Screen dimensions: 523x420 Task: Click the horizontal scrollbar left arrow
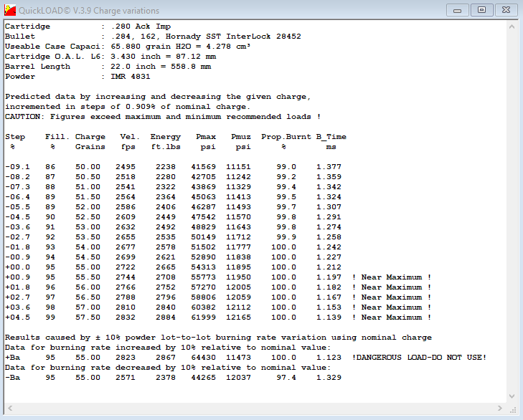[10, 408]
